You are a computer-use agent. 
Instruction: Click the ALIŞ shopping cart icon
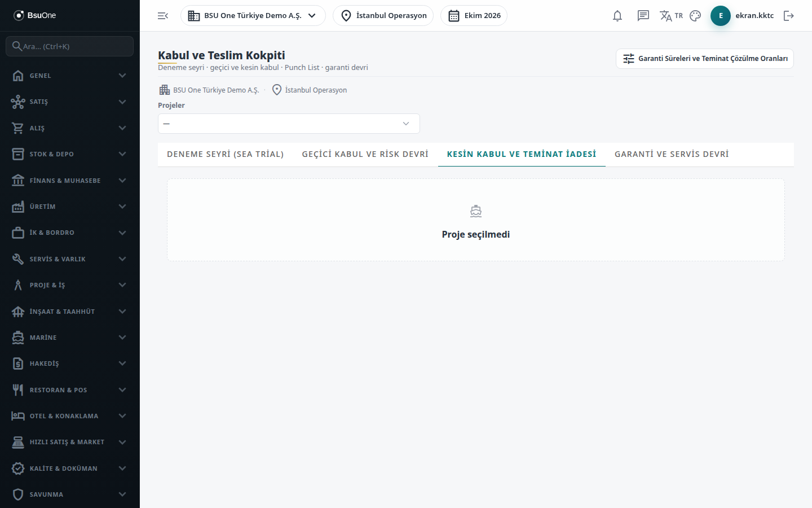pyautogui.click(x=18, y=128)
